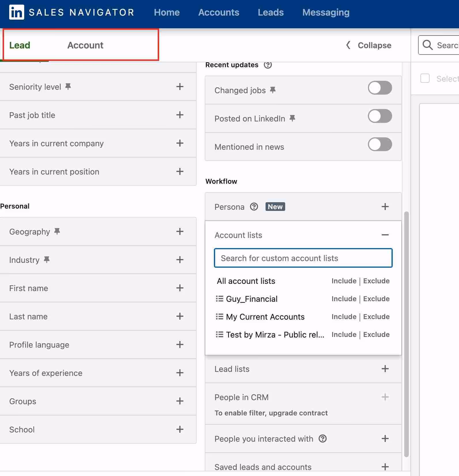Image resolution: width=459 pixels, height=476 pixels.
Task: Click the list icon beside Test by Mirza
Action: pyautogui.click(x=219, y=334)
